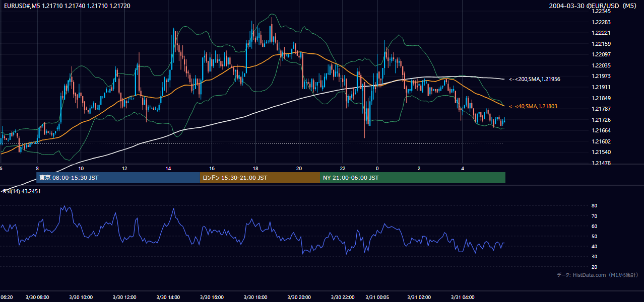Click the RSI(14) 43.2451 indicator label

pos(22,191)
